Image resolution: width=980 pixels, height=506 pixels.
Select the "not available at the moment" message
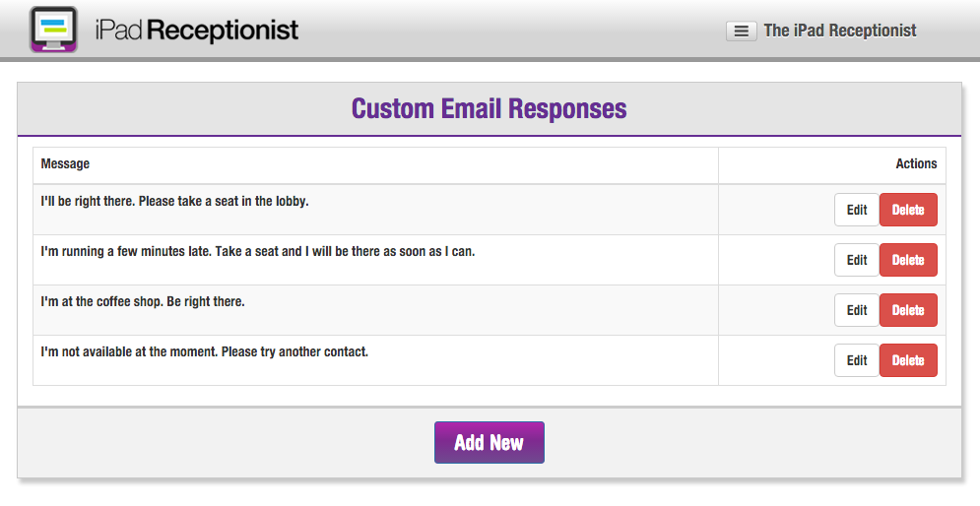(205, 351)
